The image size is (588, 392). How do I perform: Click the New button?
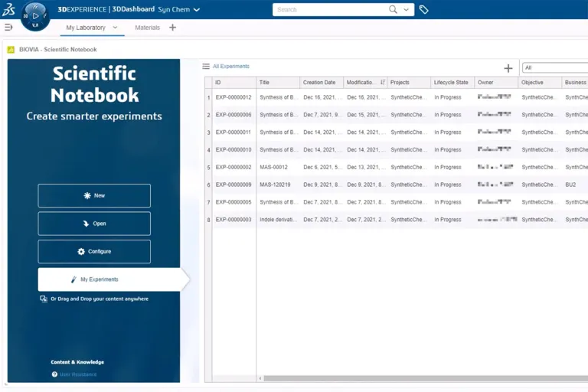click(94, 195)
